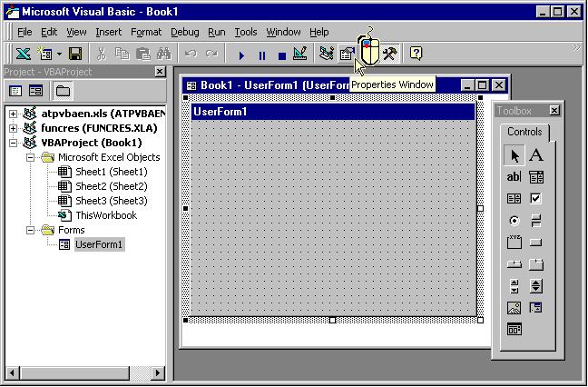
Task: Run the Sub/UserForm with the play icon
Action: coord(241,56)
